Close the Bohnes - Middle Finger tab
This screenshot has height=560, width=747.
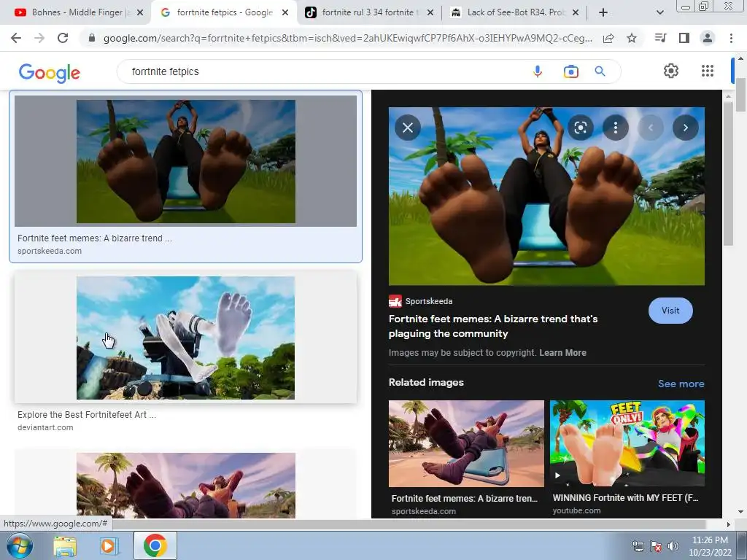pos(140,12)
